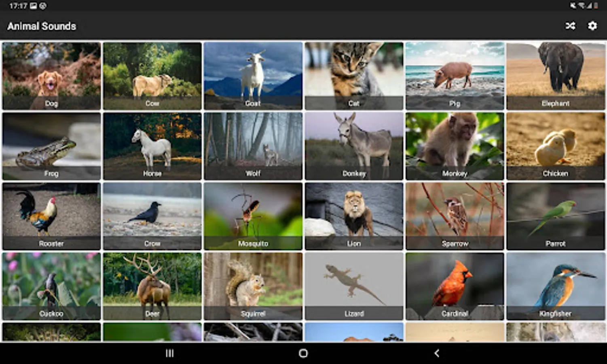Select the Deer tile
607x364 pixels.
[152, 286]
